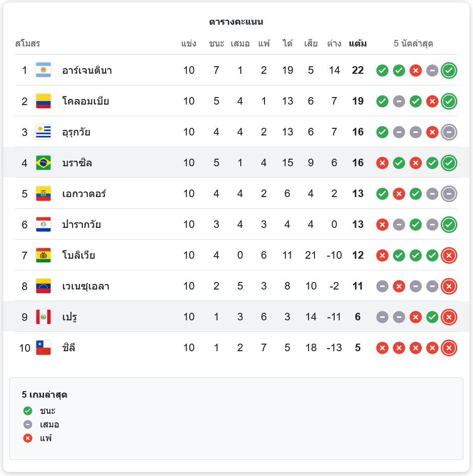
Task: Click the red แพ้ legend icon
Action: (28, 438)
